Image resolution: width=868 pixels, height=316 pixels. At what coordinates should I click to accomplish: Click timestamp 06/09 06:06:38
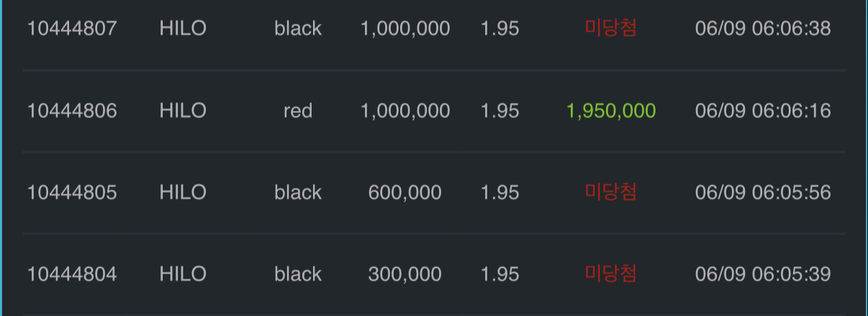(x=763, y=29)
